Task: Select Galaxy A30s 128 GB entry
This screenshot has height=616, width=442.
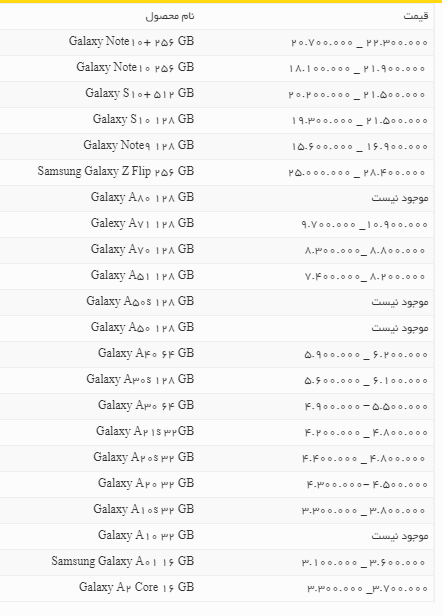Action: click(x=140, y=379)
